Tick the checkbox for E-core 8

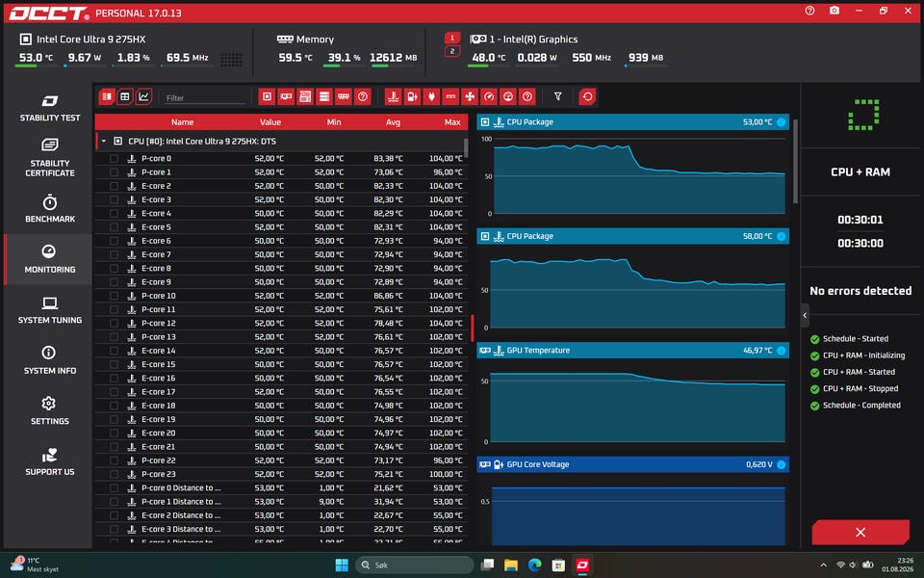click(115, 269)
